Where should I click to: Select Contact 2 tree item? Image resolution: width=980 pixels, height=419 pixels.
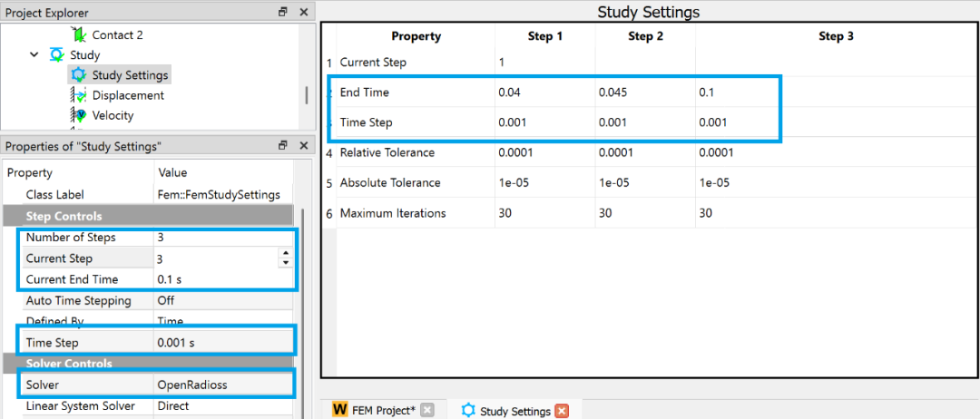117,35
